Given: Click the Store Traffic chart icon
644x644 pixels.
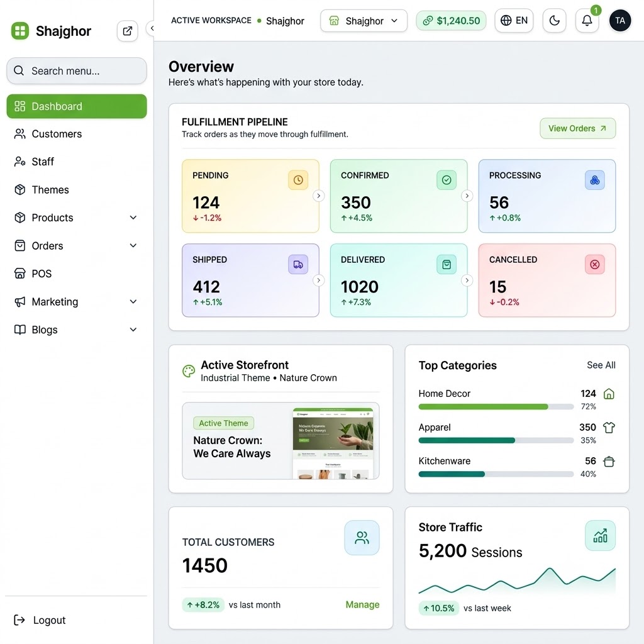Looking at the screenshot, I should [x=600, y=536].
